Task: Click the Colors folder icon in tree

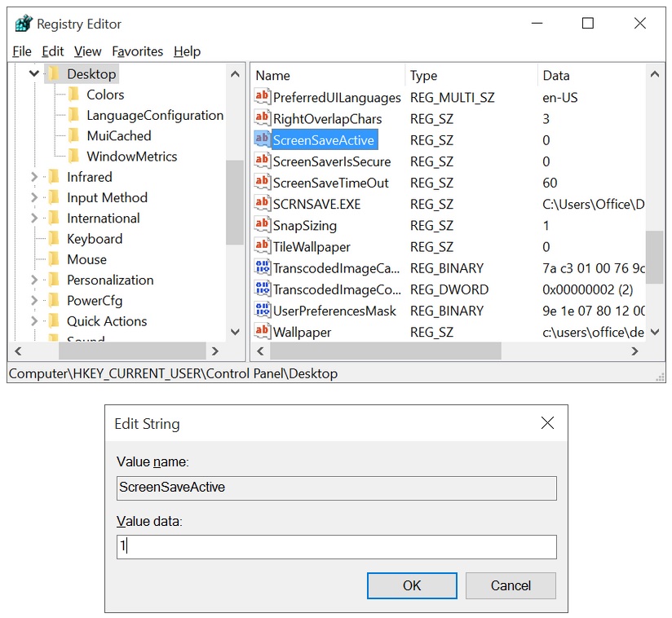Action: pyautogui.click(x=73, y=95)
